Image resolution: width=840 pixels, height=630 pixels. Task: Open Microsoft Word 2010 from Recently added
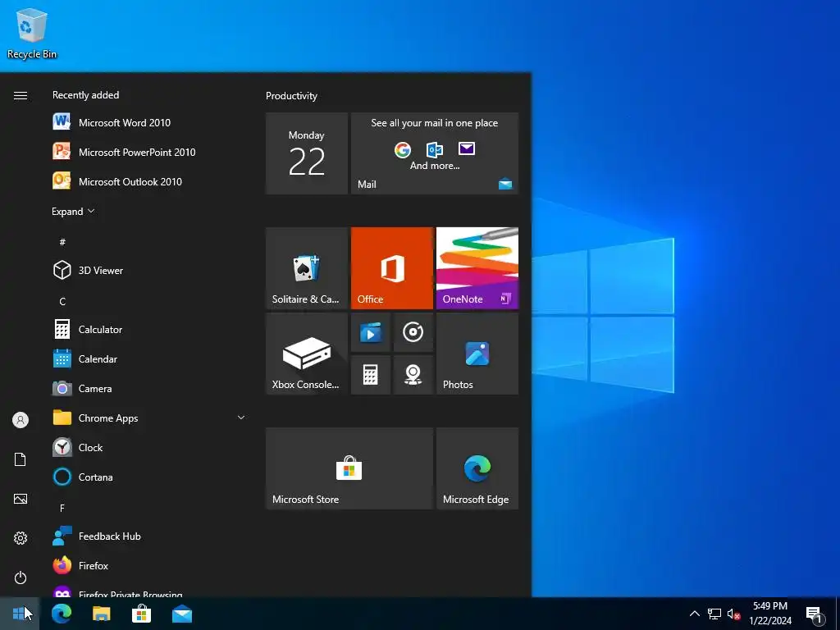(x=150, y=123)
